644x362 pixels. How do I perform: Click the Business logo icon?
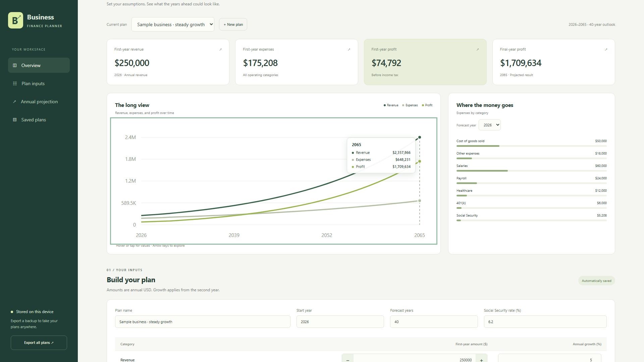point(15,20)
